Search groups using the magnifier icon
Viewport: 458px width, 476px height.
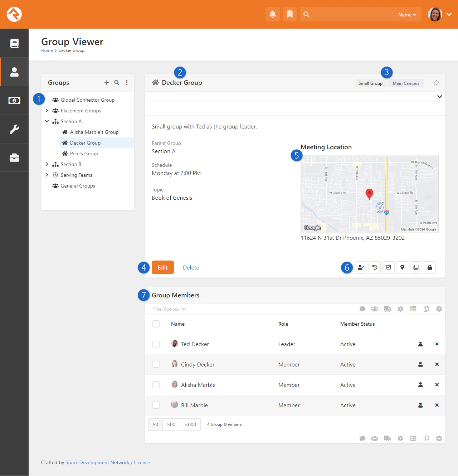117,83
